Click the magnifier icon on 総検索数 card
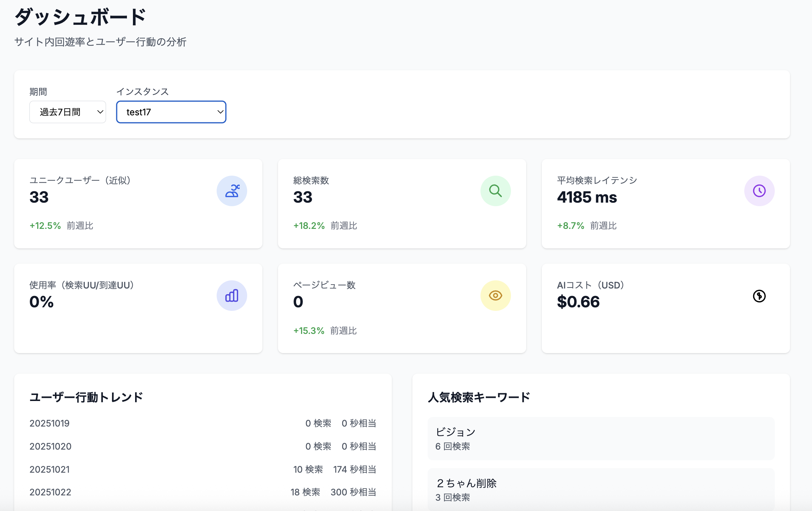This screenshot has height=511, width=812. tap(495, 191)
